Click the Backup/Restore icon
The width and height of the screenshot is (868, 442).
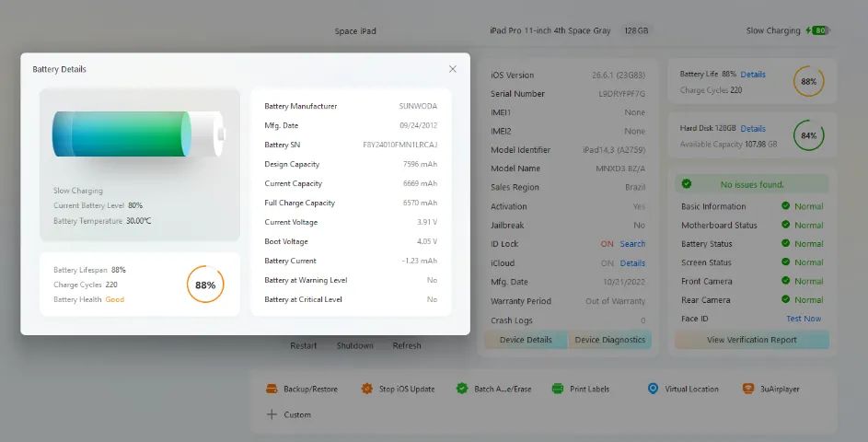click(272, 389)
